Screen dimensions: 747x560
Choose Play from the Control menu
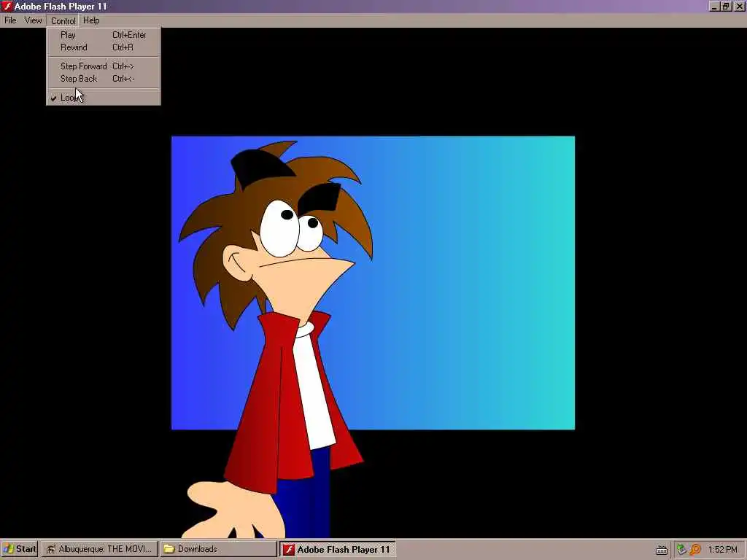click(x=104, y=35)
